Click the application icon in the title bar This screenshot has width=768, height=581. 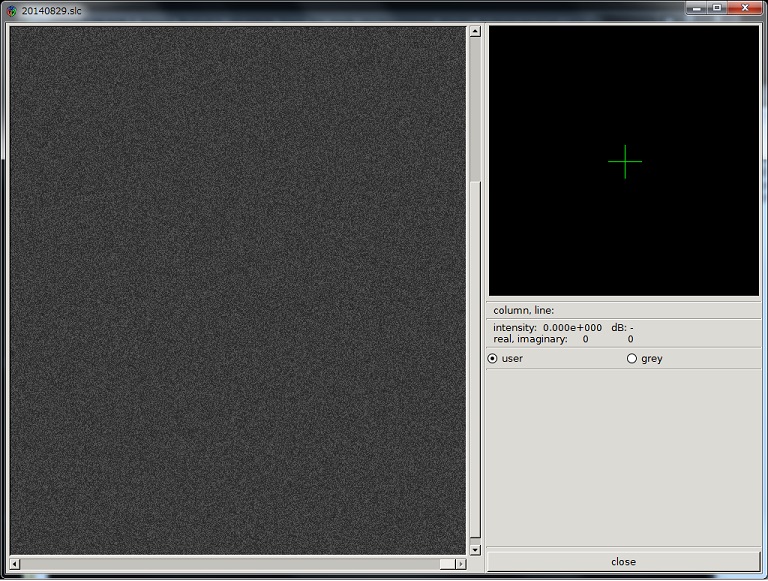(x=11, y=11)
